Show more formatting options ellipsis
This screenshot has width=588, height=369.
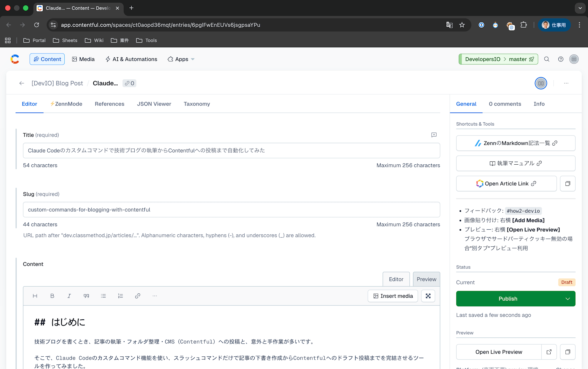(155, 296)
